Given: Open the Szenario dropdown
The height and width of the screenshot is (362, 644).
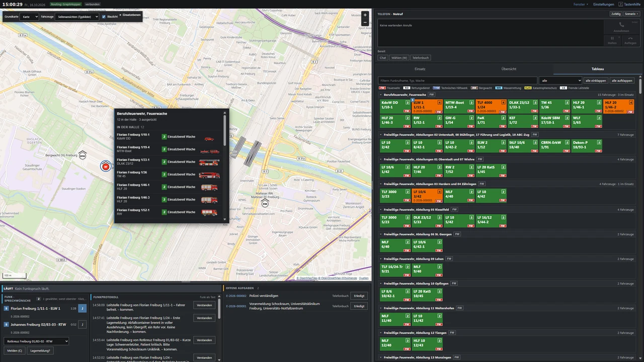Looking at the screenshot, I should (x=631, y=14).
